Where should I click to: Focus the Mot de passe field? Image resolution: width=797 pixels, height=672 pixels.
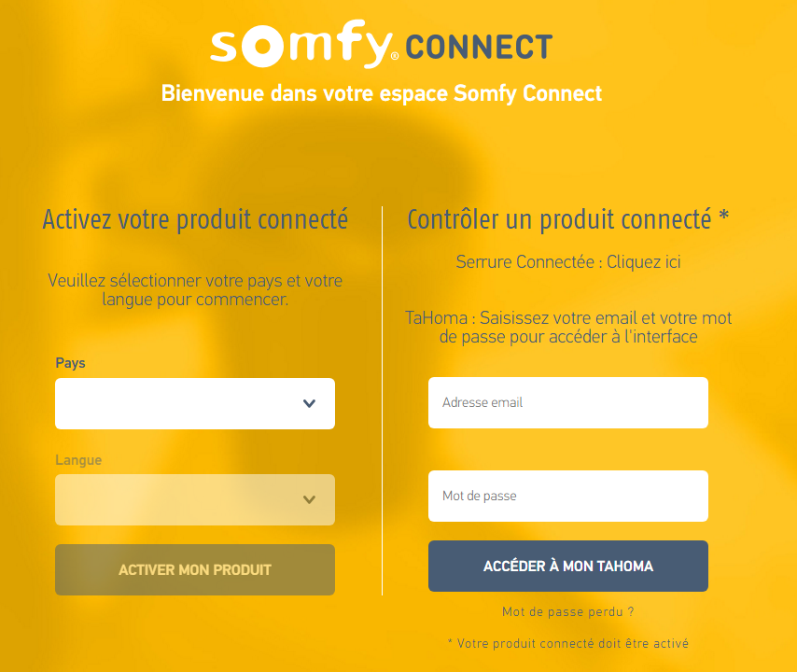(x=567, y=497)
